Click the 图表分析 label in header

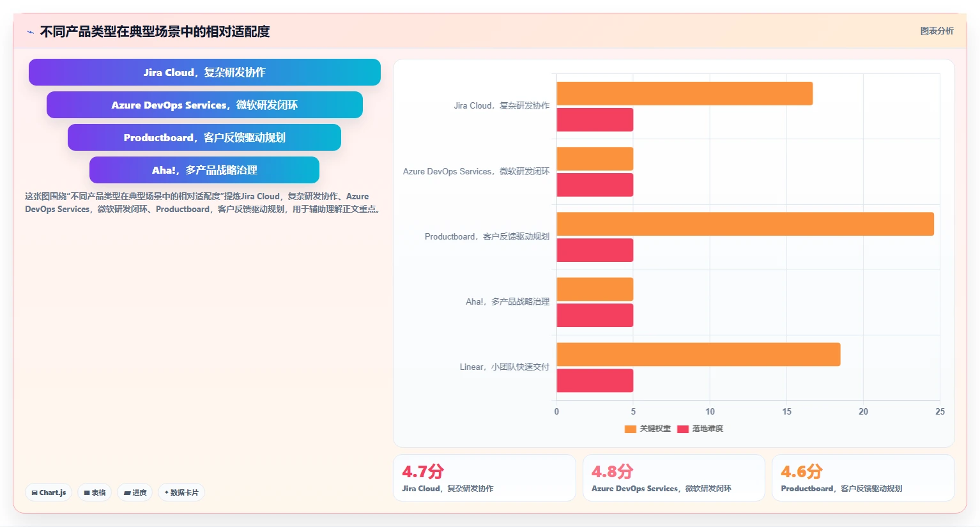937,31
